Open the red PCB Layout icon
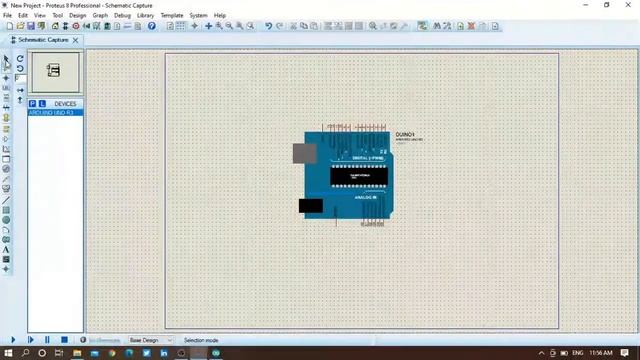Image resolution: width=640 pixels, height=360 pixels. point(76,26)
